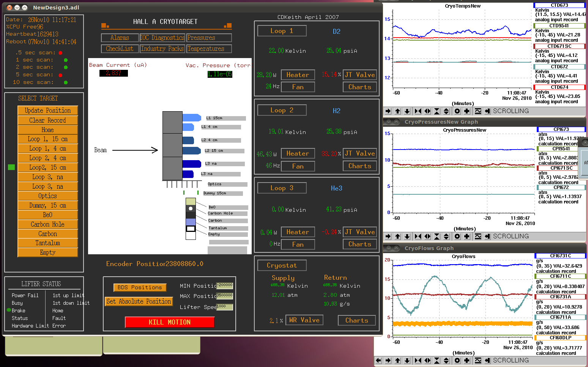Expand the time axis on the CryoFlows graph

pos(427,361)
